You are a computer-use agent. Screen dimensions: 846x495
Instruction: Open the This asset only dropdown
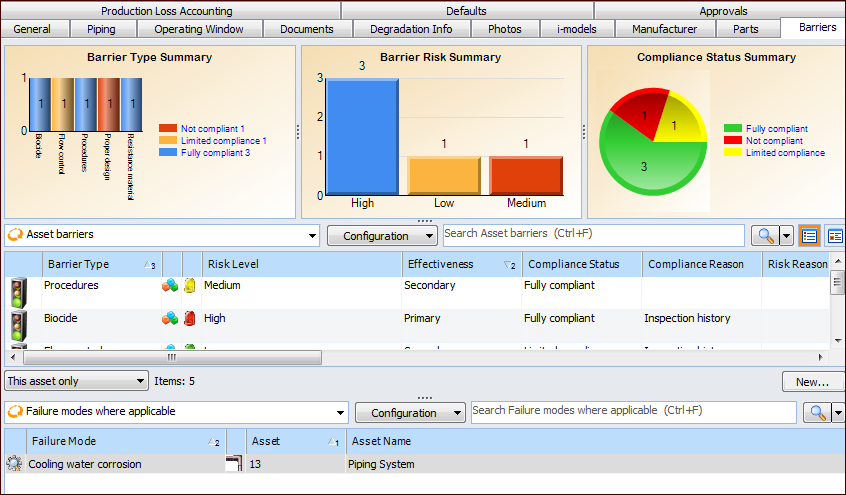click(x=77, y=381)
